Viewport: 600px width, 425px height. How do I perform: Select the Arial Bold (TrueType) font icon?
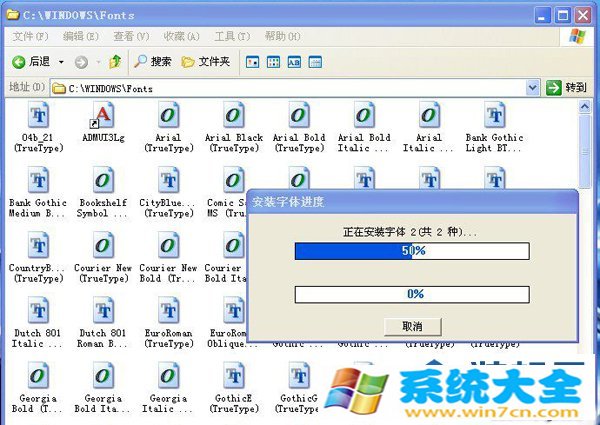(298, 115)
